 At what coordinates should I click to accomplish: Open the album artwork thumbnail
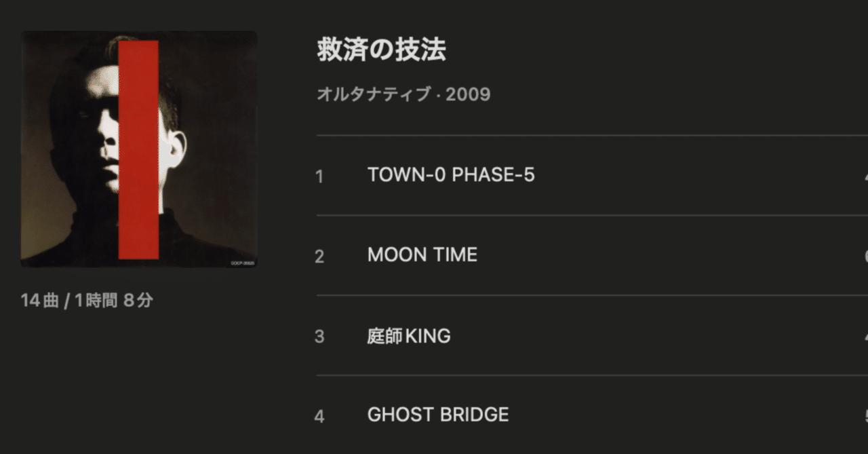(139, 149)
